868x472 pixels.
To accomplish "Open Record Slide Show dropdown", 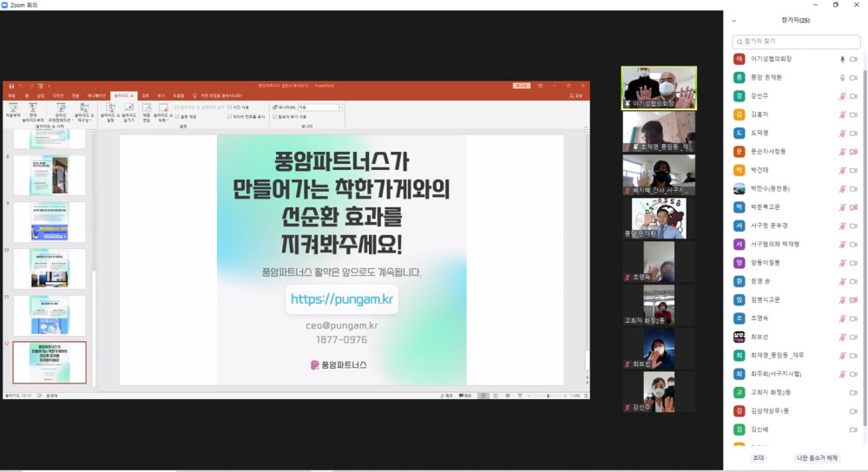I will (x=163, y=112).
